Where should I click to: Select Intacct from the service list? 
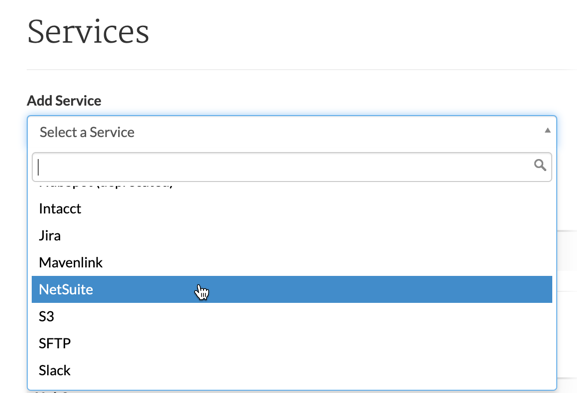292,209
